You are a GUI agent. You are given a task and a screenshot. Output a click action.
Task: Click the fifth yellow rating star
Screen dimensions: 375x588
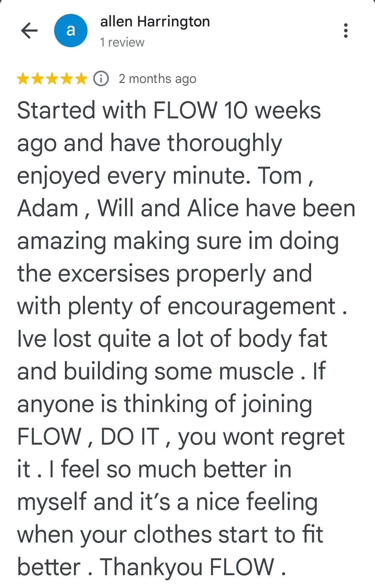tap(81, 79)
